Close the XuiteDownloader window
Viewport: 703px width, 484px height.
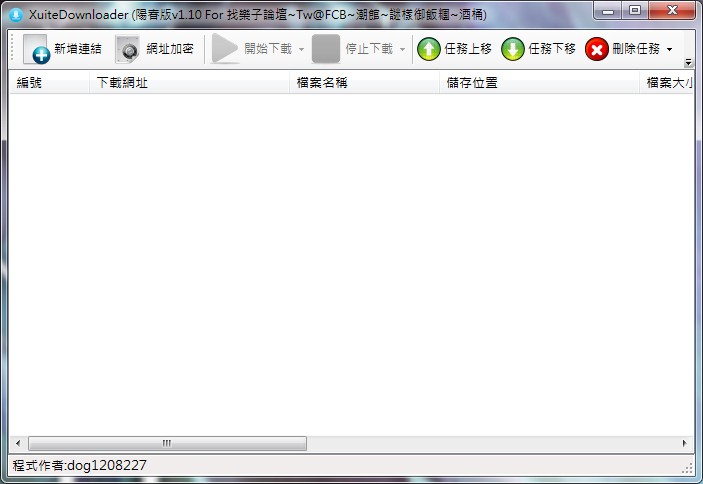point(672,11)
